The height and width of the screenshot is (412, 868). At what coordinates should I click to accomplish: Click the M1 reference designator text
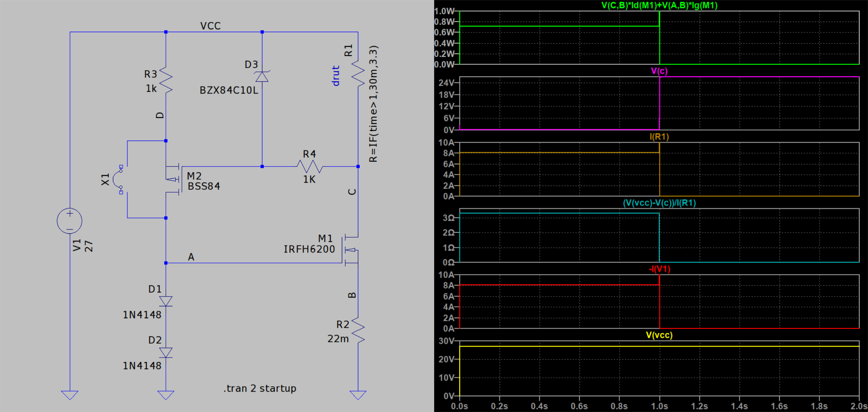[x=325, y=239]
